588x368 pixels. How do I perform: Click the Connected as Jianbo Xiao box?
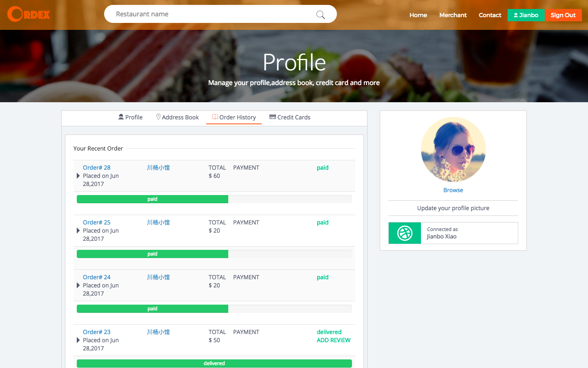pos(453,233)
